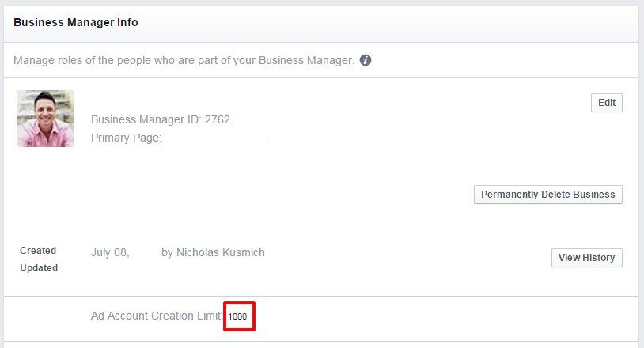The image size is (644, 348).
Task: Click the Primary Page label
Action: point(126,138)
